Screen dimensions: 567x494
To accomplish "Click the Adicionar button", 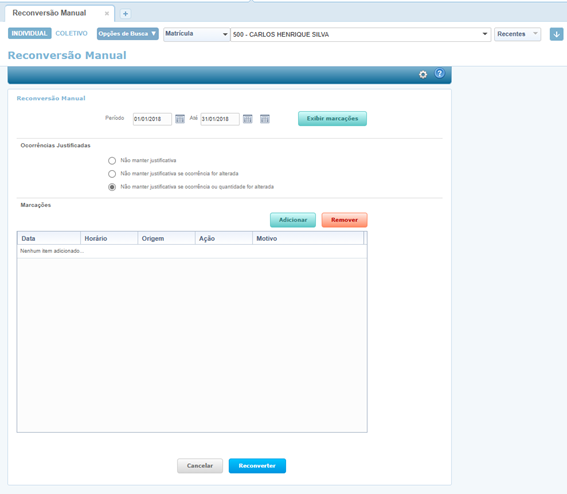I will pyautogui.click(x=293, y=220).
